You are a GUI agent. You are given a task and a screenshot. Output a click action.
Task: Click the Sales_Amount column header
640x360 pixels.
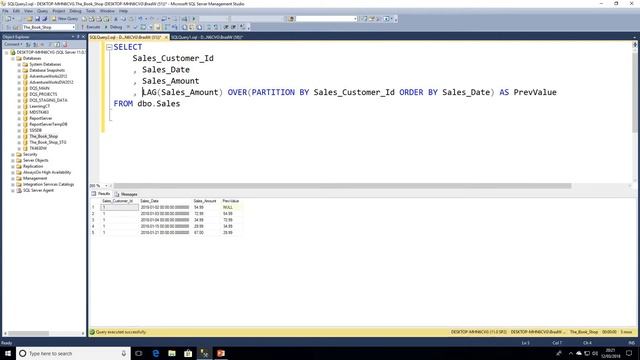(205, 201)
